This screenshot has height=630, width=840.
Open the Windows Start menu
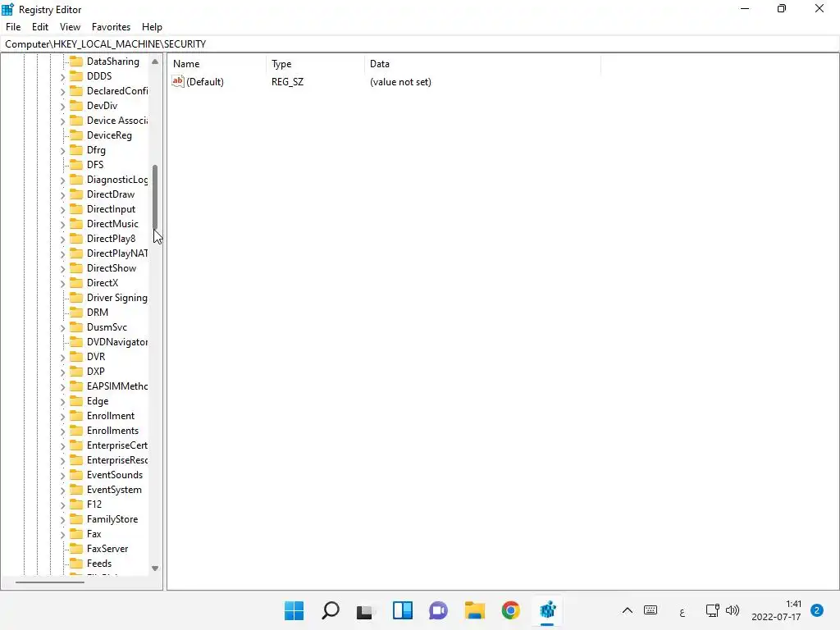pos(294,610)
